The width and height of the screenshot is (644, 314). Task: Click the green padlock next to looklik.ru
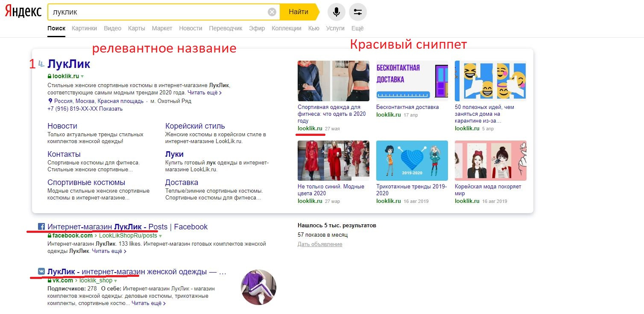click(50, 76)
